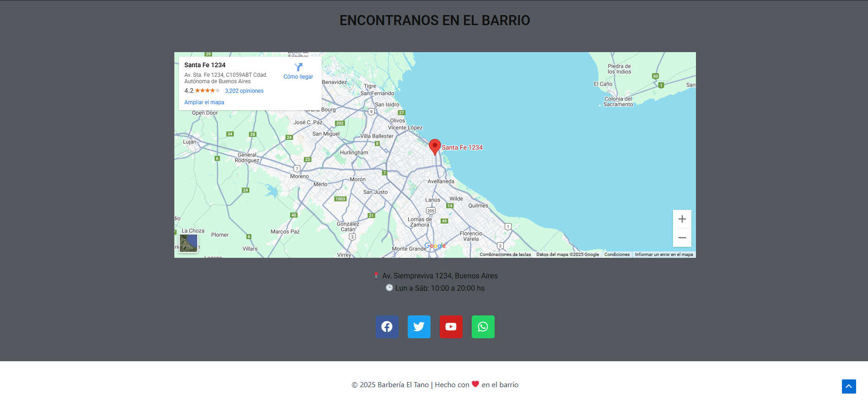Image resolution: width=868 pixels, height=405 pixels.
Task: Open the 3,202 opiniones reviews link
Action: coord(244,91)
